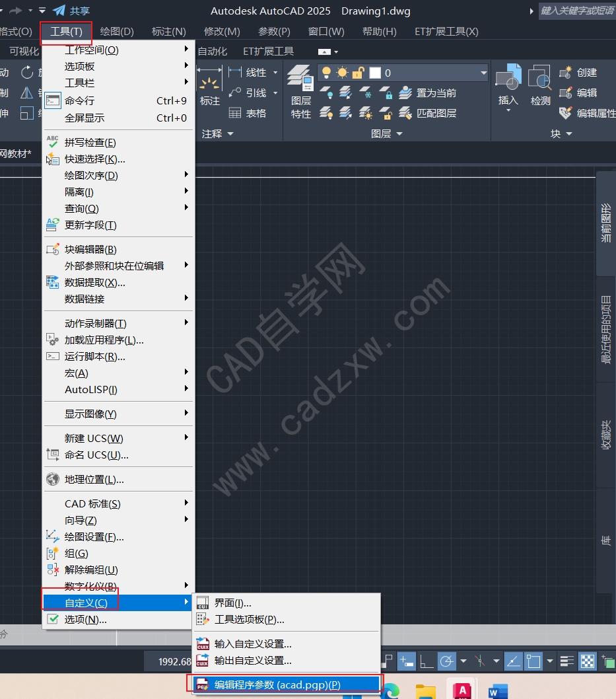Open File Explorer from the taskbar

point(426,692)
